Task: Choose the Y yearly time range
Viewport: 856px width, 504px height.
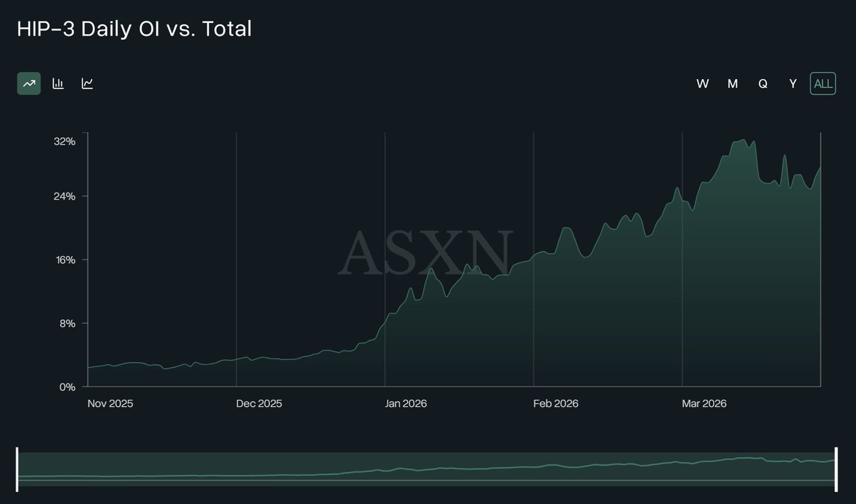Action: 793,83
